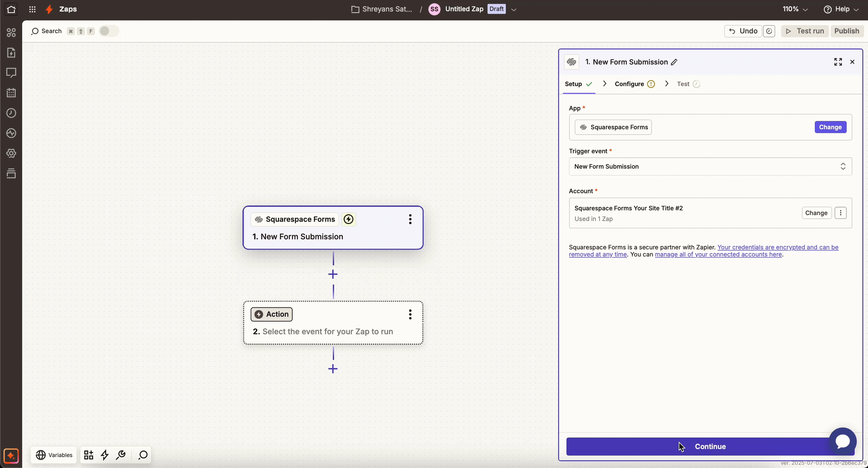Click the blue Change app button

pyautogui.click(x=830, y=128)
